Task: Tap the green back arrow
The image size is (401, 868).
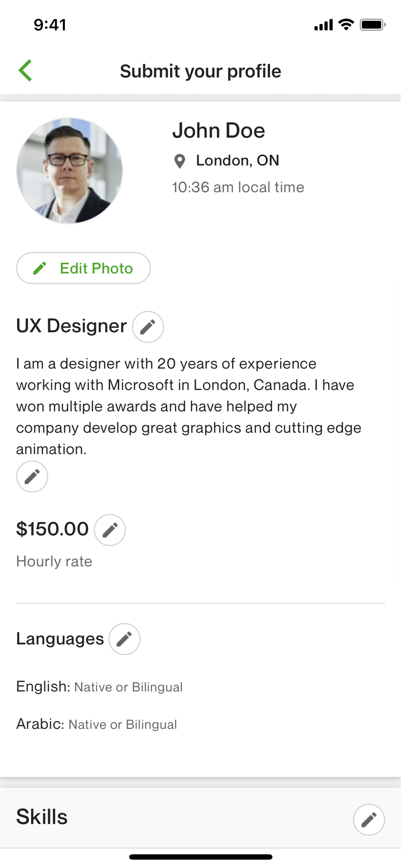Action: (x=25, y=70)
